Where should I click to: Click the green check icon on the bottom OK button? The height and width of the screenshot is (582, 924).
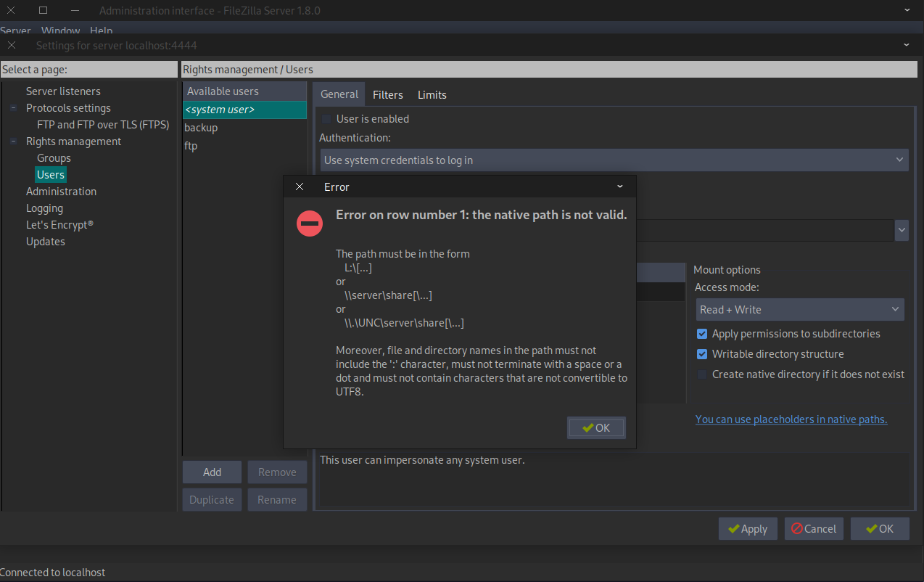[867, 528]
